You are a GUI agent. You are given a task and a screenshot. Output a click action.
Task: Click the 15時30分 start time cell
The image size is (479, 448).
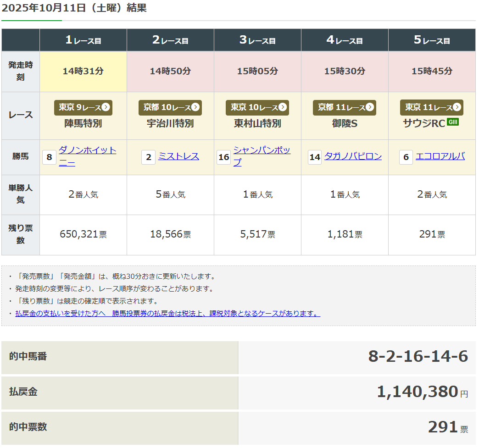pyautogui.click(x=345, y=72)
